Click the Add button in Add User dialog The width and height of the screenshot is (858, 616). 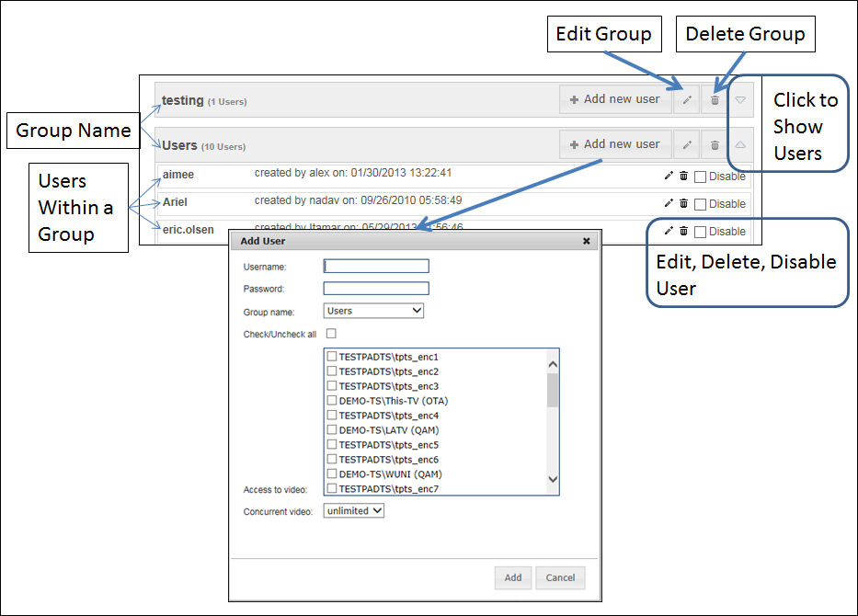512,577
